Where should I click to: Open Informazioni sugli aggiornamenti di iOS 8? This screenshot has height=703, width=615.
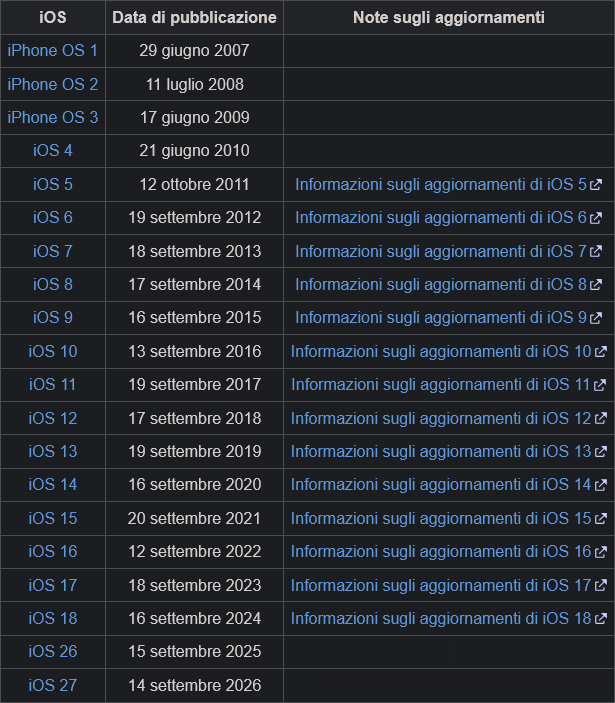[x=448, y=284]
